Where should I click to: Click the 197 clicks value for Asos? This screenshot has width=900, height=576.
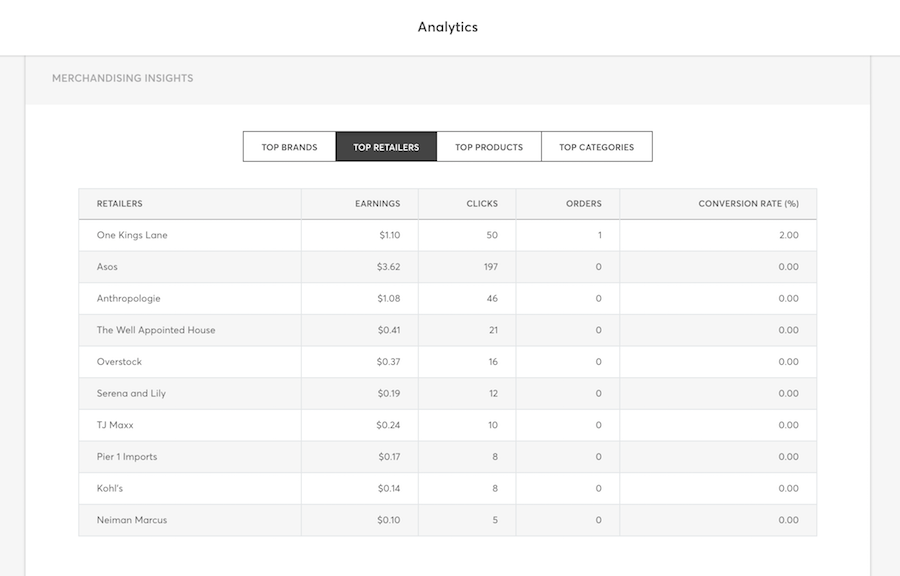pyautogui.click(x=491, y=267)
